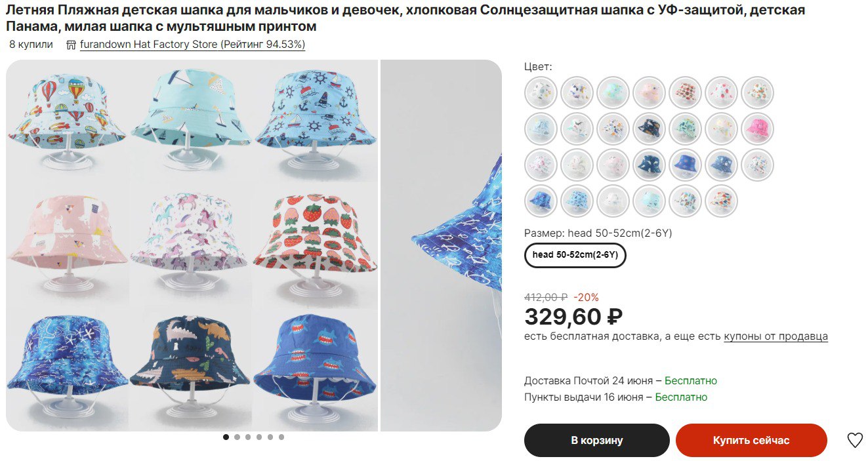Jump to the second image via carousel dot

tap(238, 437)
